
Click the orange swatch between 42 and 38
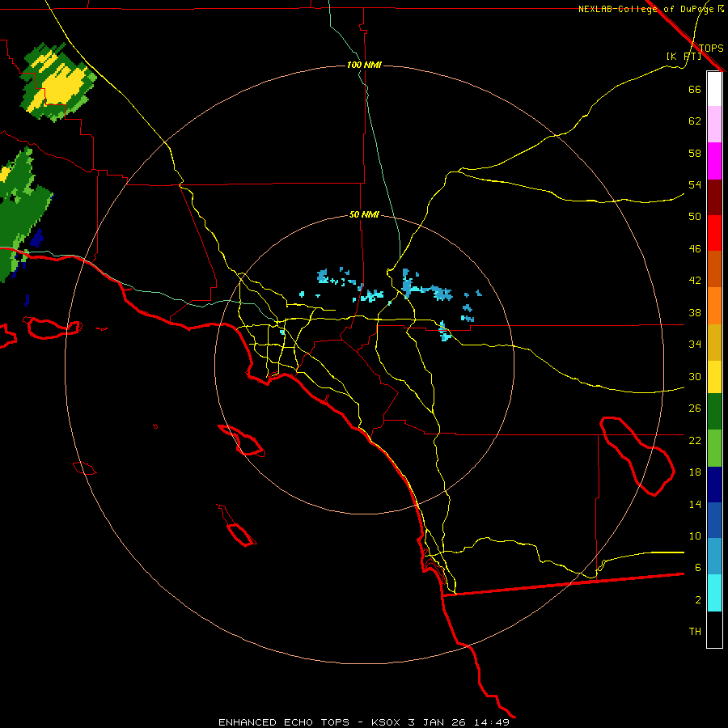714,306
